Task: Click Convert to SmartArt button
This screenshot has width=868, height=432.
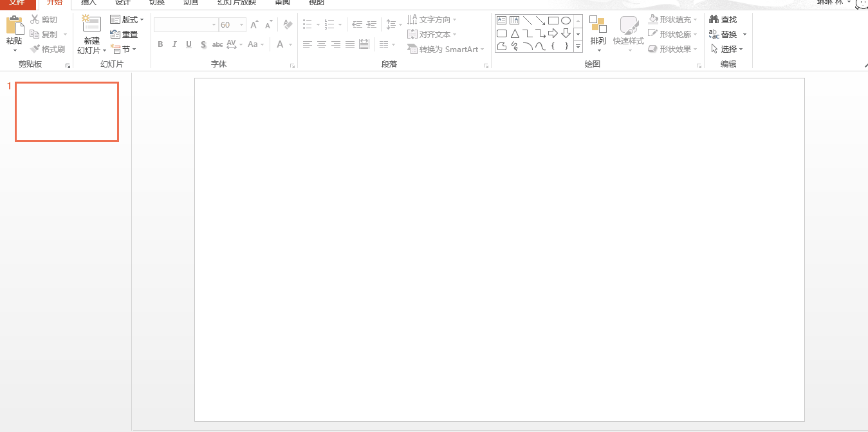Action: pyautogui.click(x=446, y=49)
